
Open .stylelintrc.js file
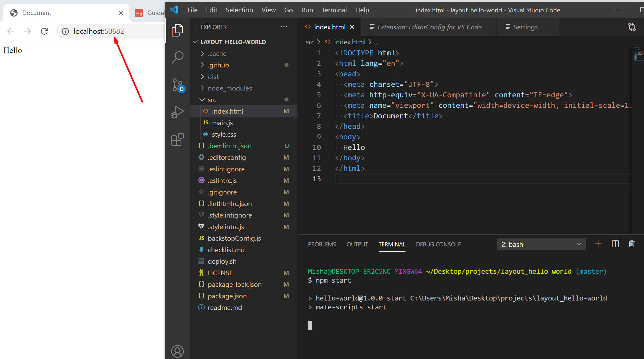tap(244, 227)
